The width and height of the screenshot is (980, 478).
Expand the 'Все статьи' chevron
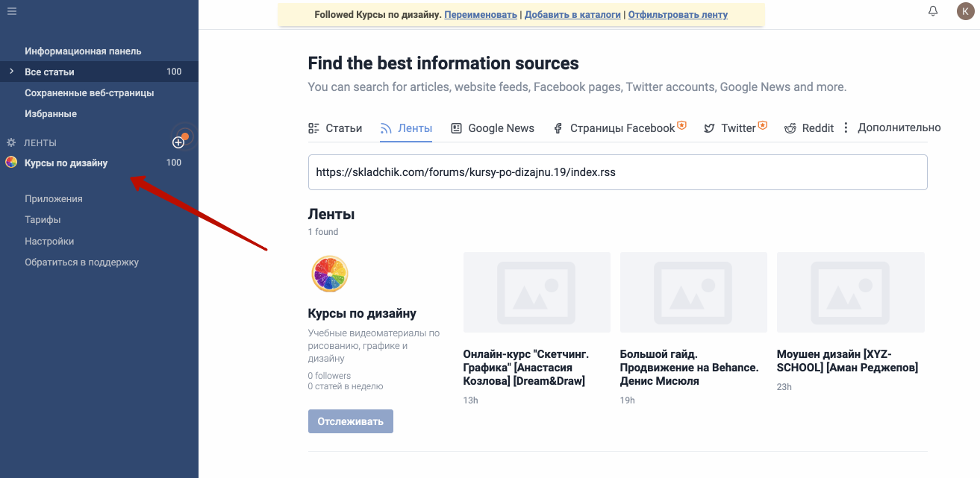(x=11, y=72)
